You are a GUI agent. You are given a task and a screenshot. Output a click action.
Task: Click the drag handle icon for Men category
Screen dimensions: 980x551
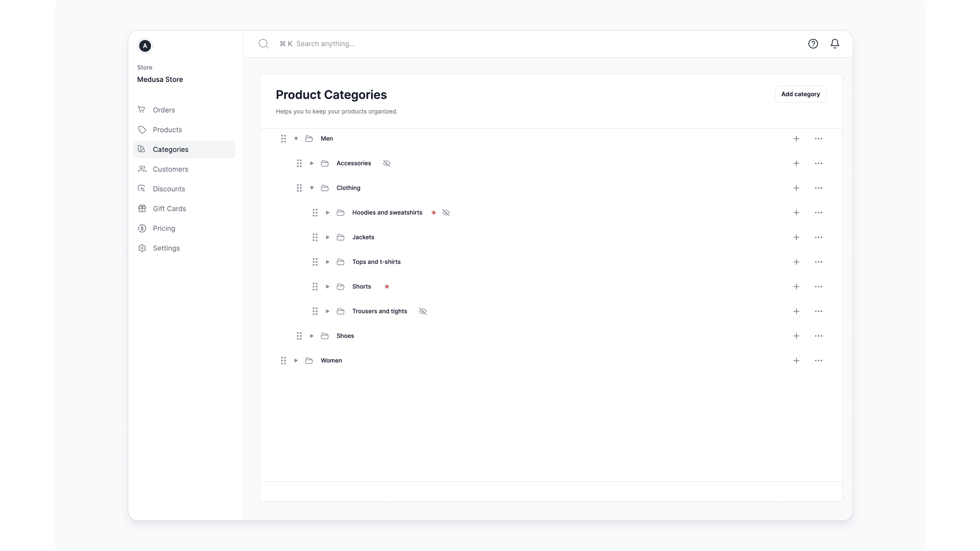click(x=283, y=138)
